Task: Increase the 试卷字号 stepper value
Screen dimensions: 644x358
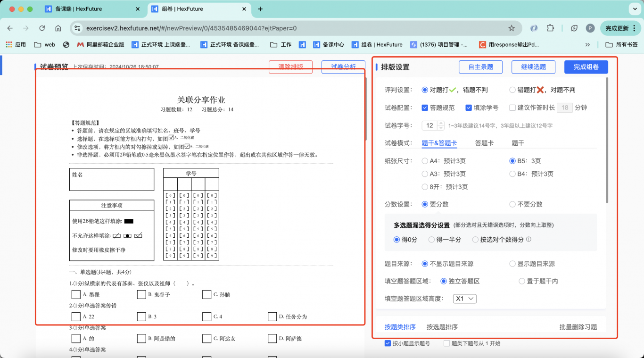Action: click(x=441, y=124)
